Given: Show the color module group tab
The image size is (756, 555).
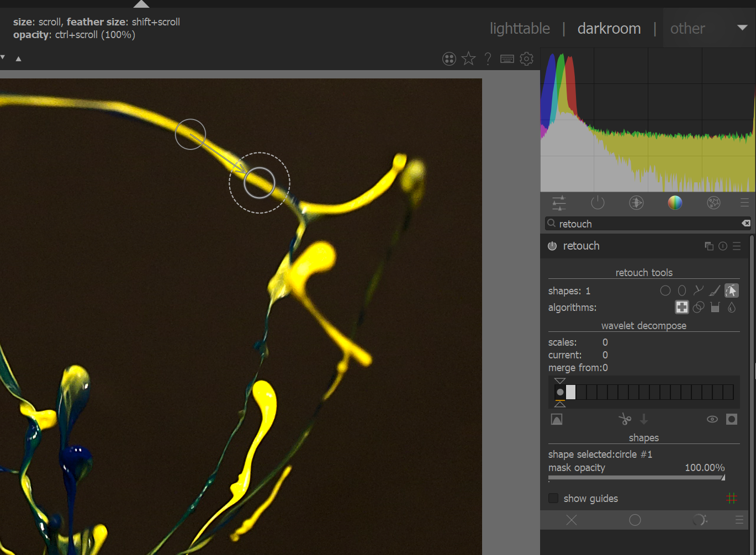Looking at the screenshot, I should (675, 203).
